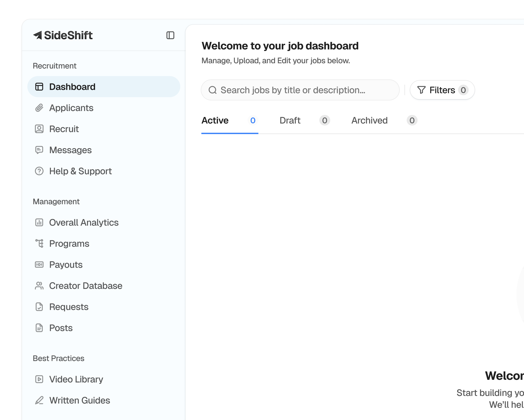The image size is (524, 420).
Task: Switch to the Draft tab
Action: point(290,121)
